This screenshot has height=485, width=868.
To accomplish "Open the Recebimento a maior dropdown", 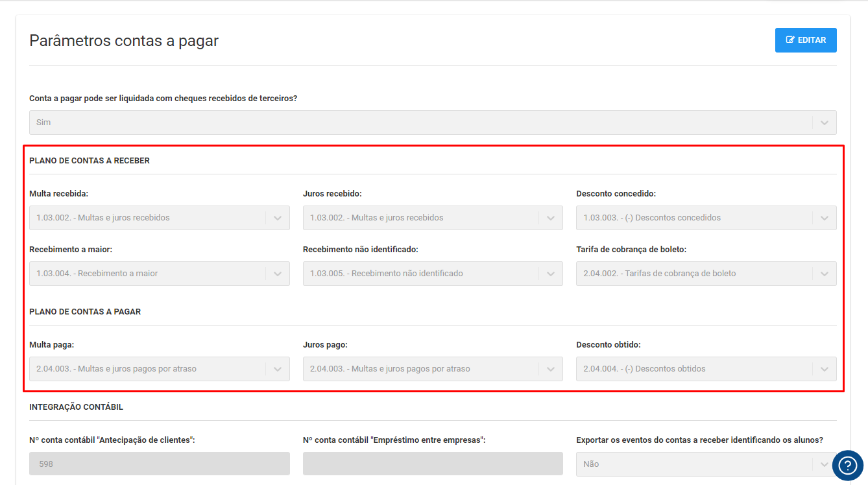I will coord(160,274).
